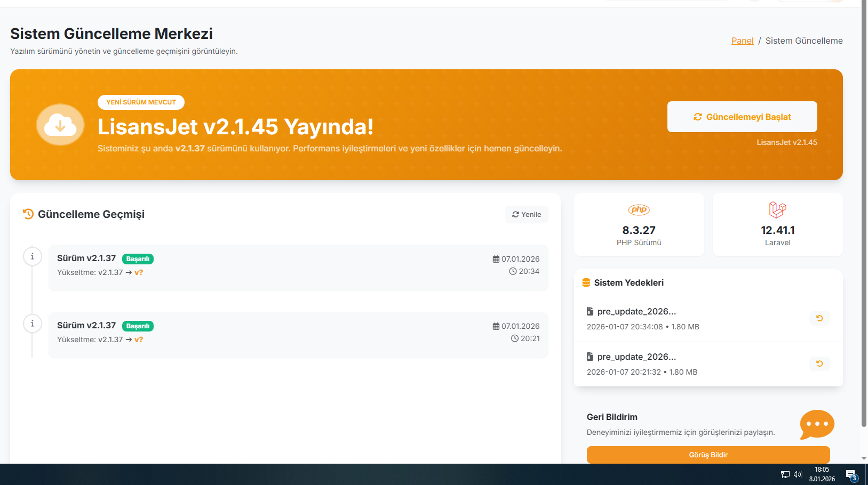Click the info icon beside the 20:21 update

33,324
